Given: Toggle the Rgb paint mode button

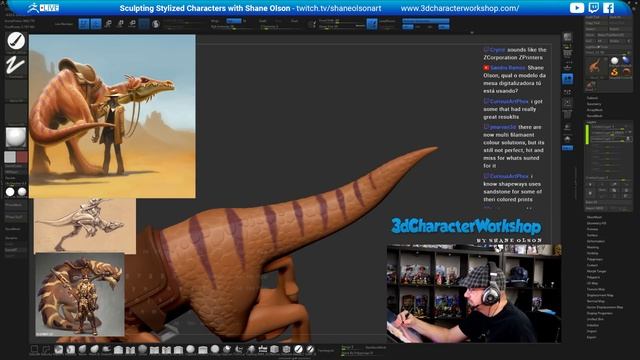Looking at the screenshot, I should [x=234, y=21].
